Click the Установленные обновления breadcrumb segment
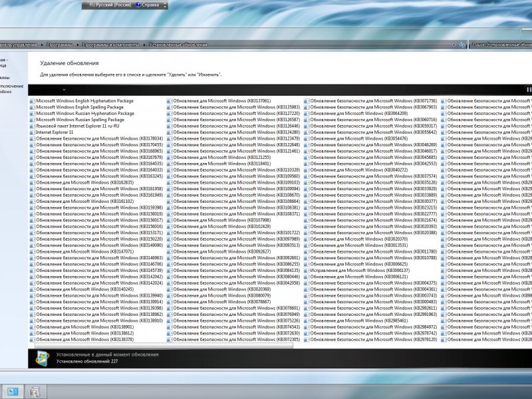Viewport: 532px width, 399px height. [x=178, y=45]
